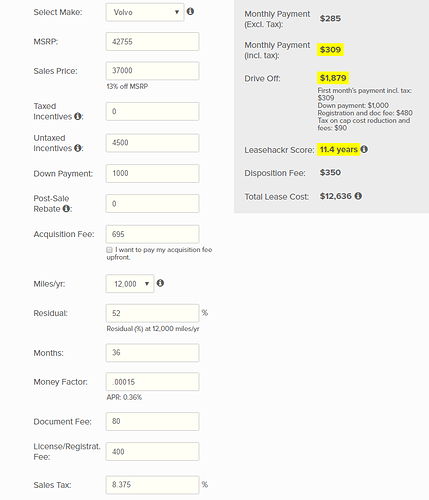
Task: Check pay acquisition fee upfront box
Action: coord(109,250)
